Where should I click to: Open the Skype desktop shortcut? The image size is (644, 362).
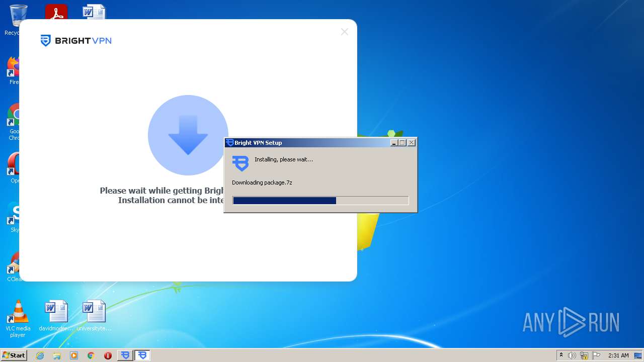13,217
